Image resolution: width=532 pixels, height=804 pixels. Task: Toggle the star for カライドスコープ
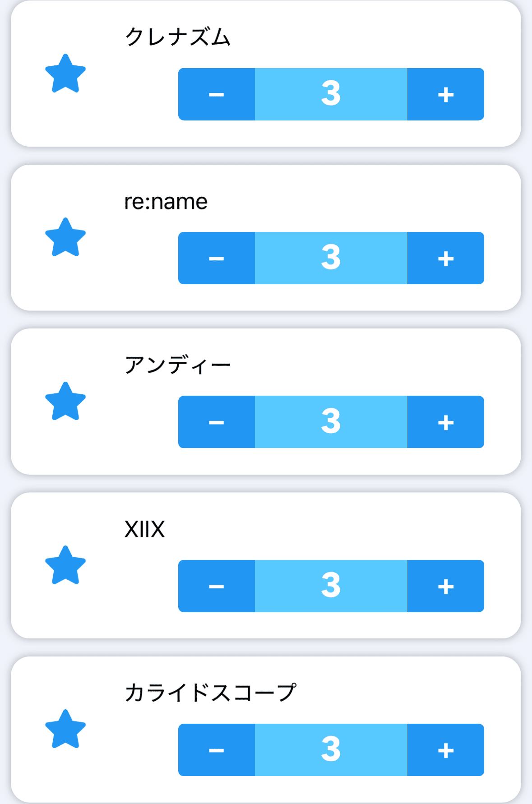[65, 729]
